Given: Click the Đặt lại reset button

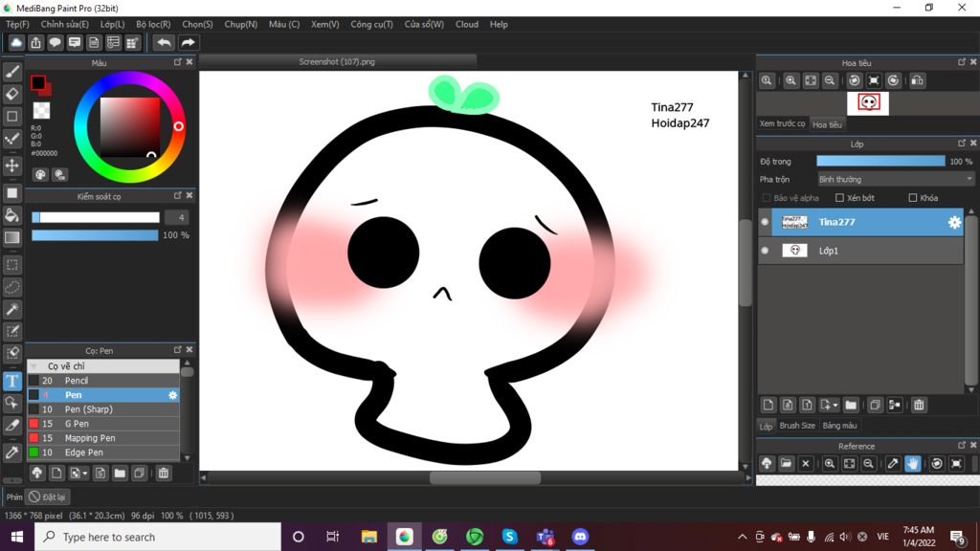Looking at the screenshot, I should (x=48, y=497).
